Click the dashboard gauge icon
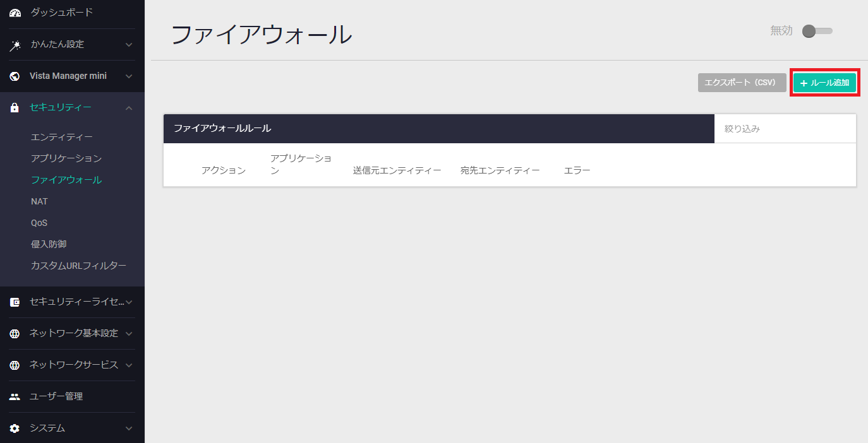The height and width of the screenshot is (443, 868). [x=15, y=13]
